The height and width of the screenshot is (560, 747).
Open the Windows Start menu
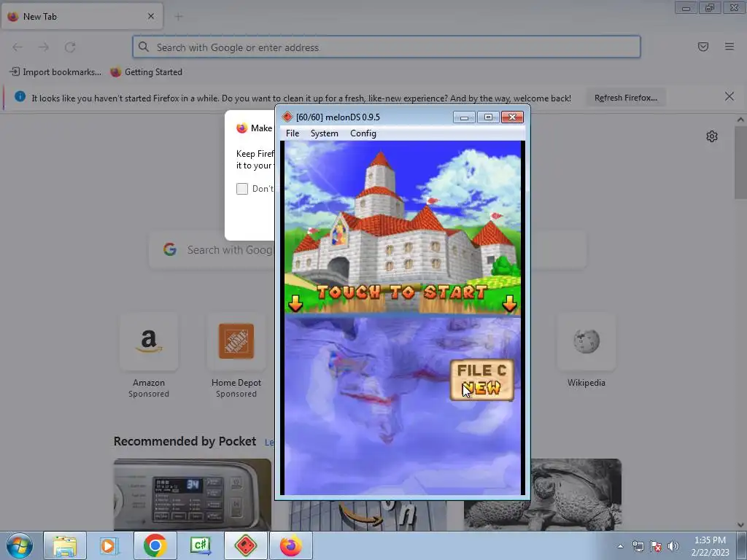[x=19, y=545]
